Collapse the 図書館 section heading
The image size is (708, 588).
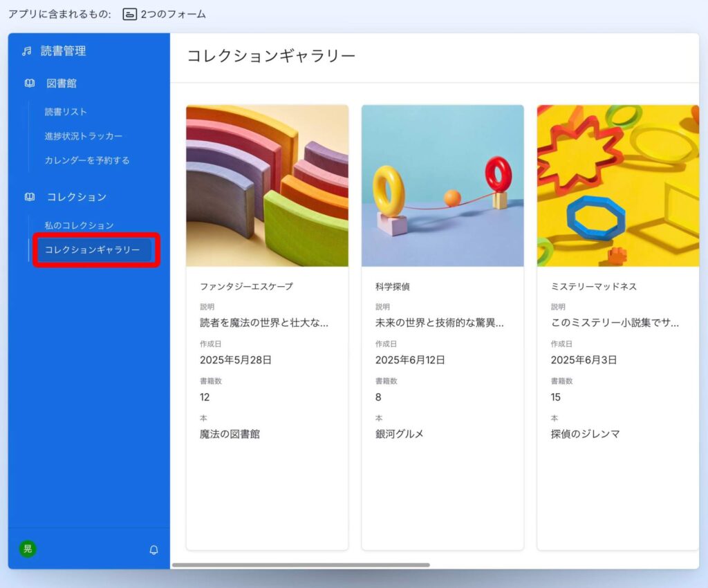pyautogui.click(x=62, y=83)
